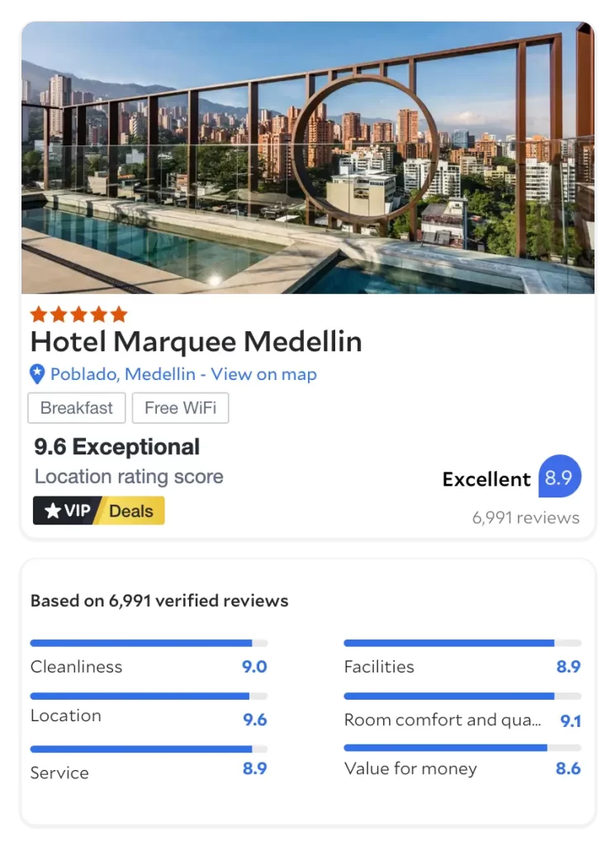Click the Cleanliness rating bar
Screen dimensions: 616x846
coord(149,643)
